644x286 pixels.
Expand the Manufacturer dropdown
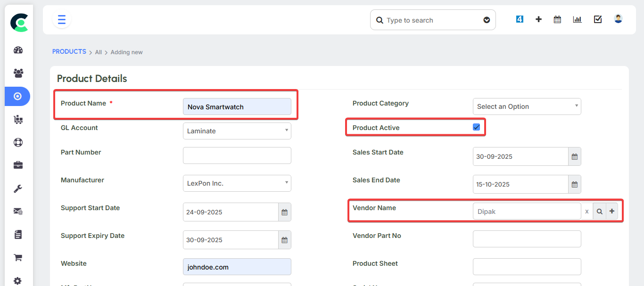click(237, 183)
